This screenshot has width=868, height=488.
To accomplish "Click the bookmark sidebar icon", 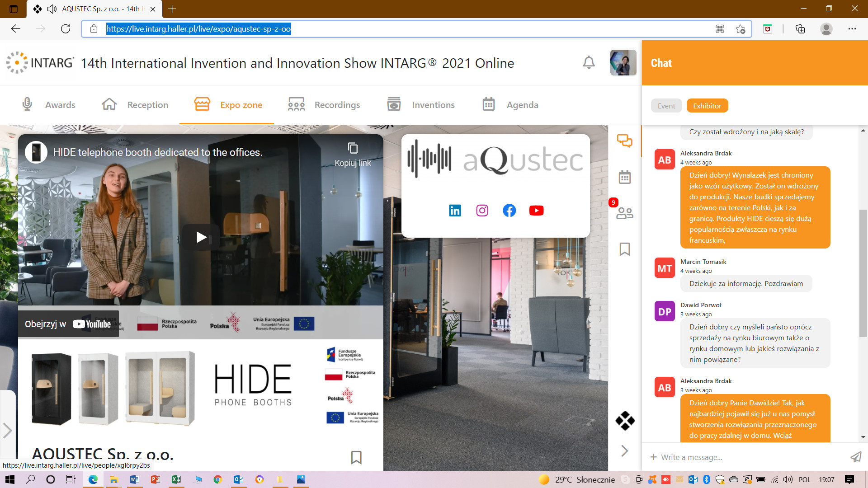I will click(x=625, y=249).
